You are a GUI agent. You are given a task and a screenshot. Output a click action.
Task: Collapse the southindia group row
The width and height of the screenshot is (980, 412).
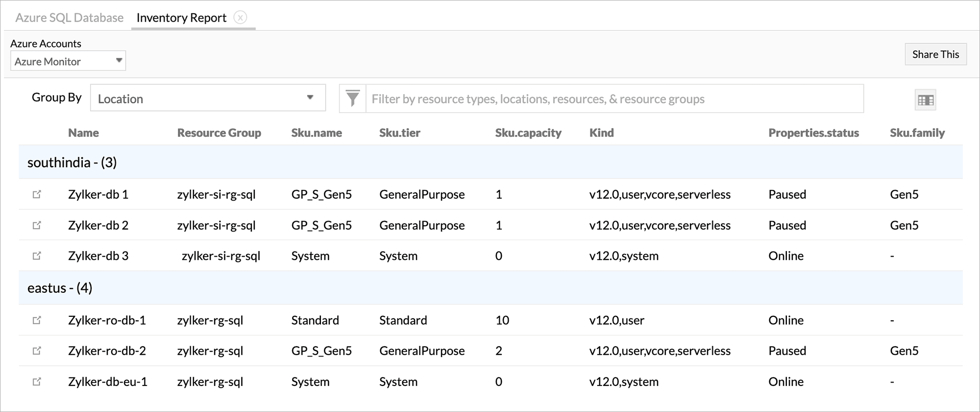point(72,162)
